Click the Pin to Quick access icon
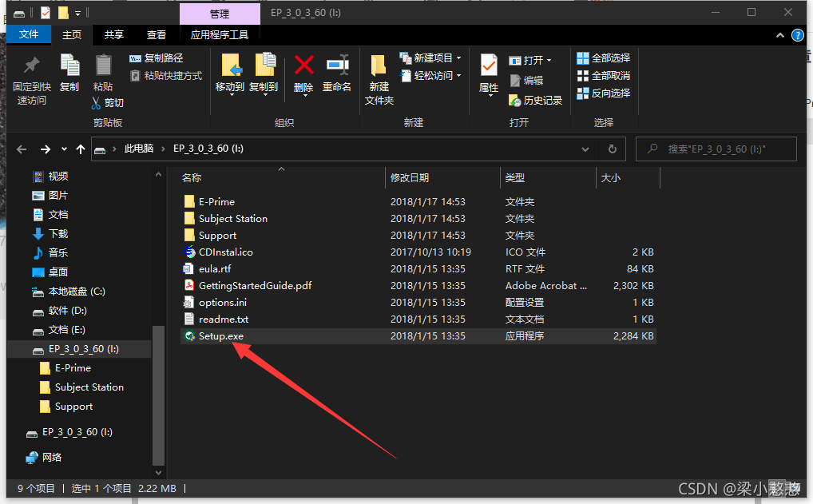The image size is (813, 504). pos(32,65)
